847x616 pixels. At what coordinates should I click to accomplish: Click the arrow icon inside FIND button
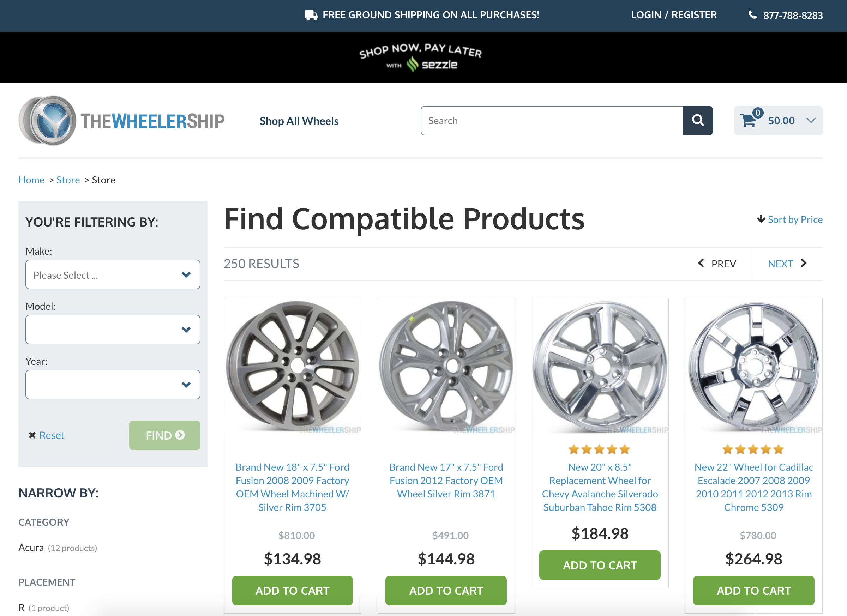(x=180, y=435)
